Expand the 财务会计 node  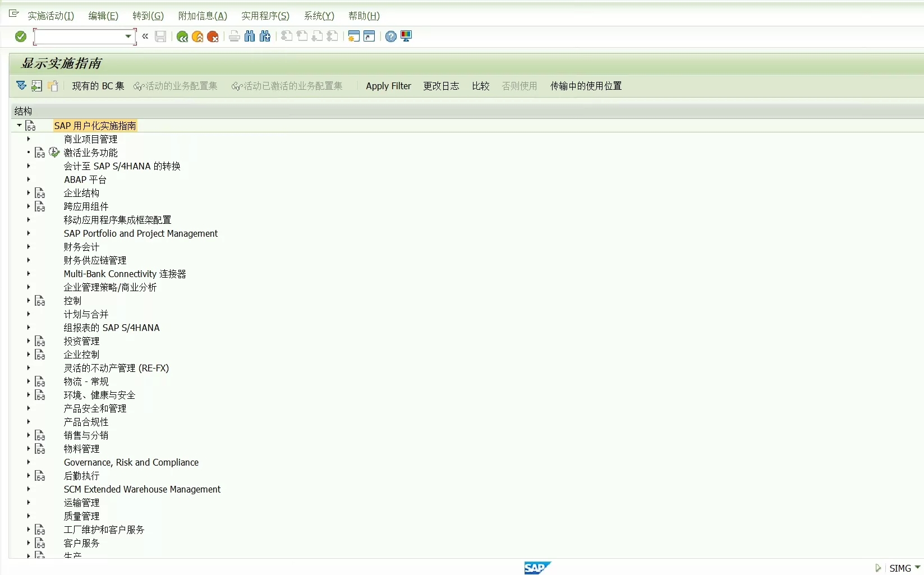[29, 246]
